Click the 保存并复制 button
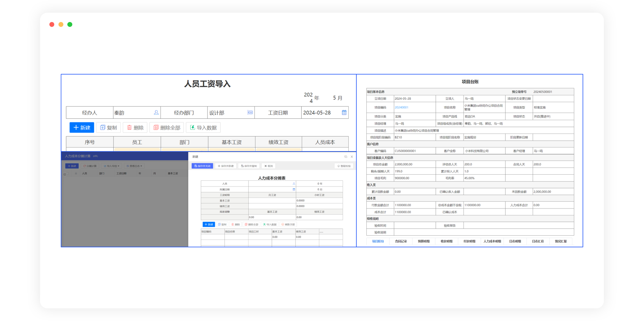The image size is (644, 321). tap(249, 166)
